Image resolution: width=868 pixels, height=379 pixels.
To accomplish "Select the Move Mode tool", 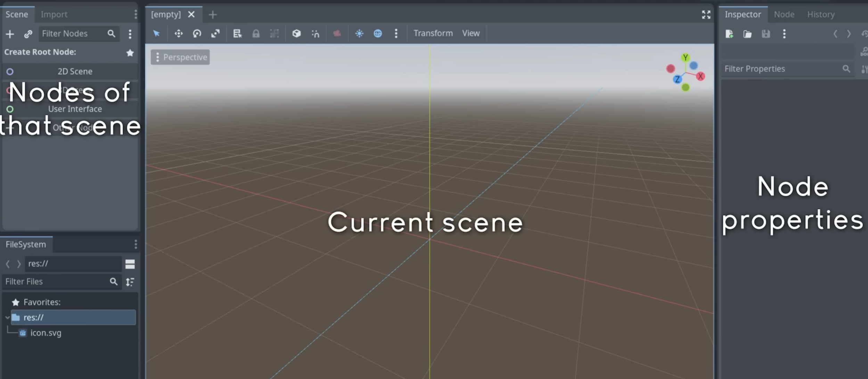I will coord(178,33).
